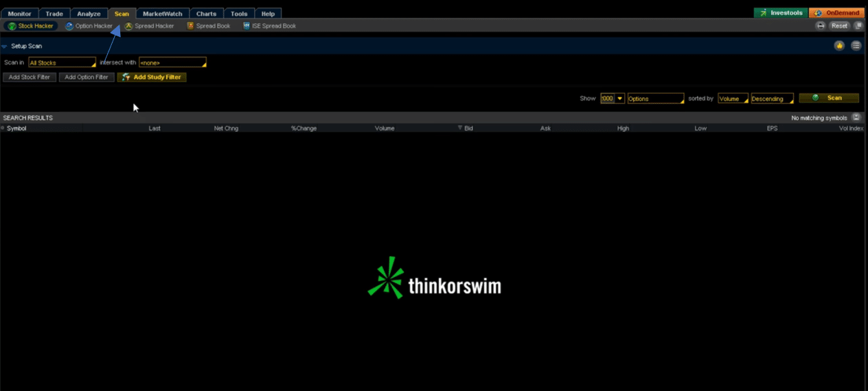Switch to the Trade tab
This screenshot has width=868, height=391.
click(54, 14)
